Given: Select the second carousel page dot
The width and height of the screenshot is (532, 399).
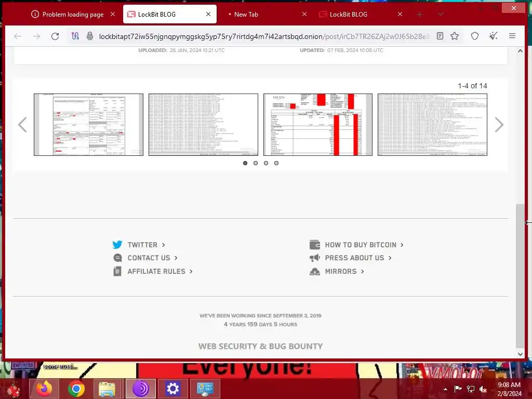Looking at the screenshot, I should coord(256,163).
